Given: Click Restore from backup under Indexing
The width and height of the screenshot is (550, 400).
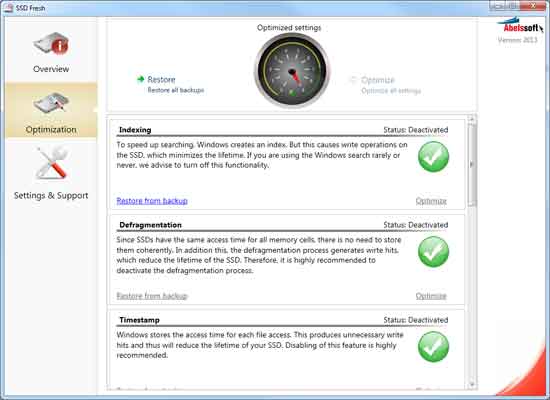Looking at the screenshot, I should click(x=152, y=201).
